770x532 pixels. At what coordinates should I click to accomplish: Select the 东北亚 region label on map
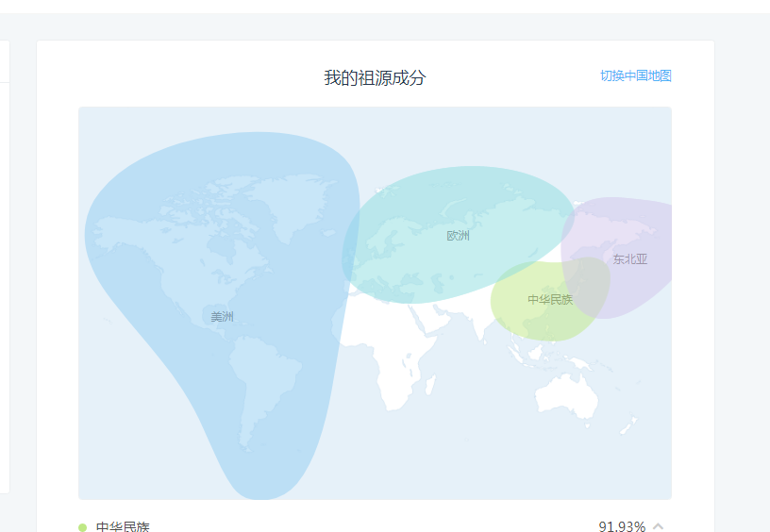pos(630,259)
